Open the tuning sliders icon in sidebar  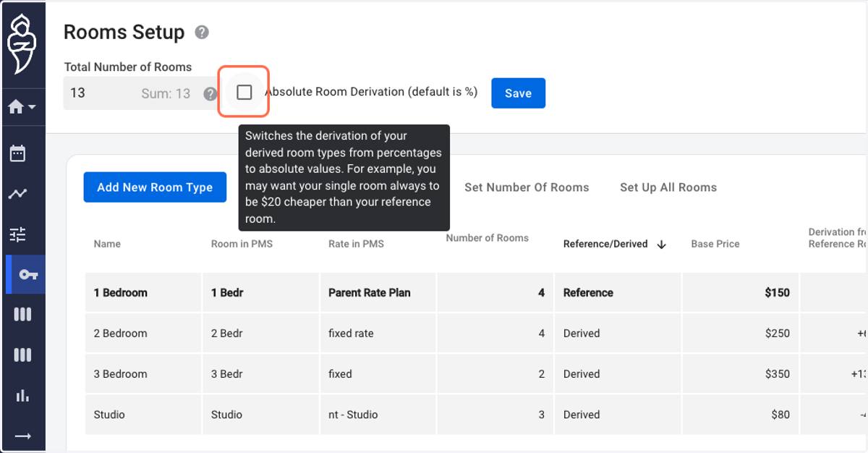click(17, 234)
